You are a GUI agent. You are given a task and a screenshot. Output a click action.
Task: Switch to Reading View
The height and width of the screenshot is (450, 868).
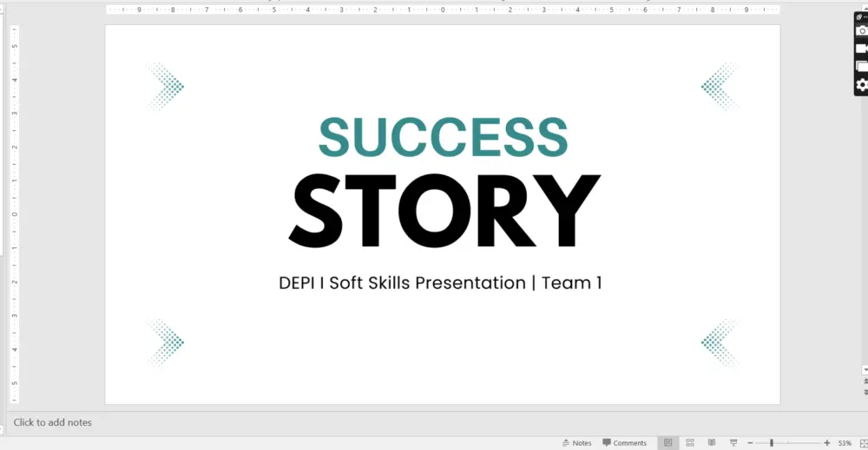(x=712, y=443)
